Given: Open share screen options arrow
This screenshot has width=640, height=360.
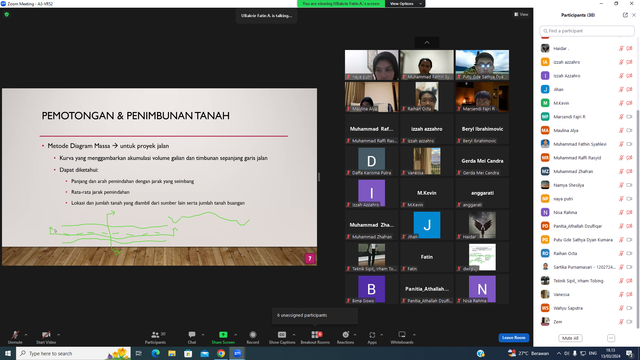Looking at the screenshot, I should 236,335.
